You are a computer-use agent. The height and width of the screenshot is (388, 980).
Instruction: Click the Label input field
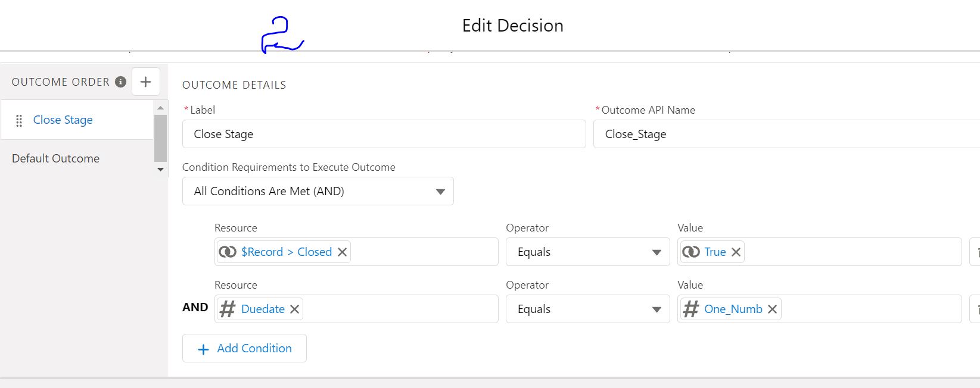pyautogui.click(x=384, y=134)
